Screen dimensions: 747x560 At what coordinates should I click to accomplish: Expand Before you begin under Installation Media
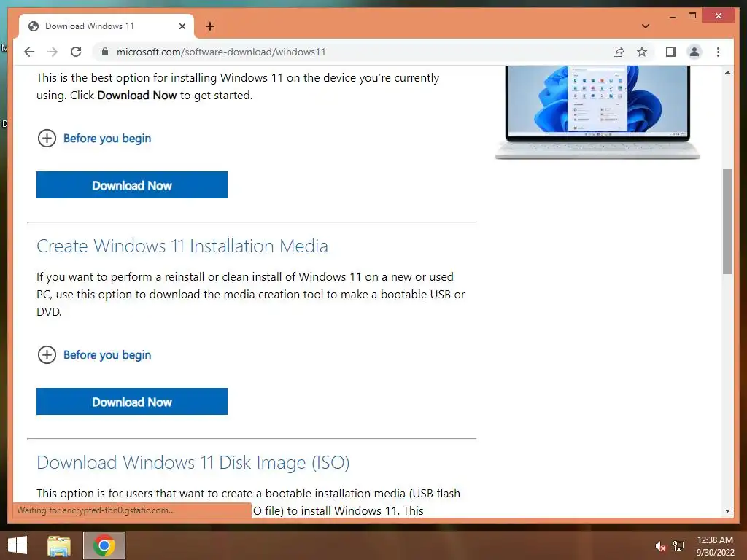point(94,355)
